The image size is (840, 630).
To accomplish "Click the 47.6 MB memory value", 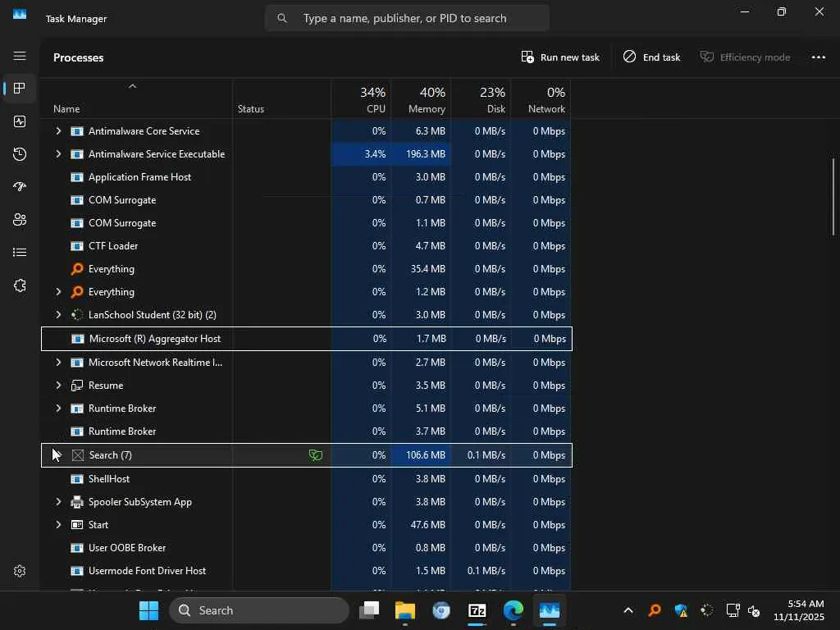I will tap(427, 525).
